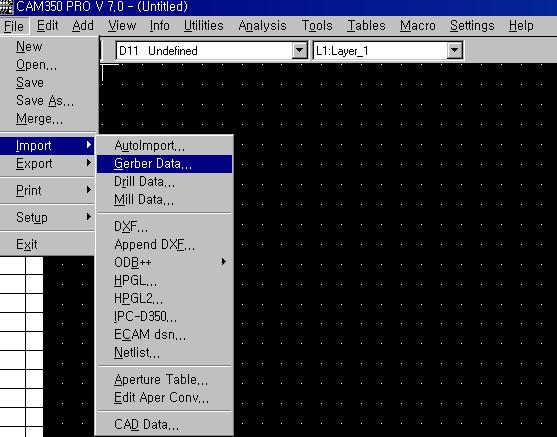Select ECAM dsn... import option
The image size is (557, 437).
pos(164,335)
